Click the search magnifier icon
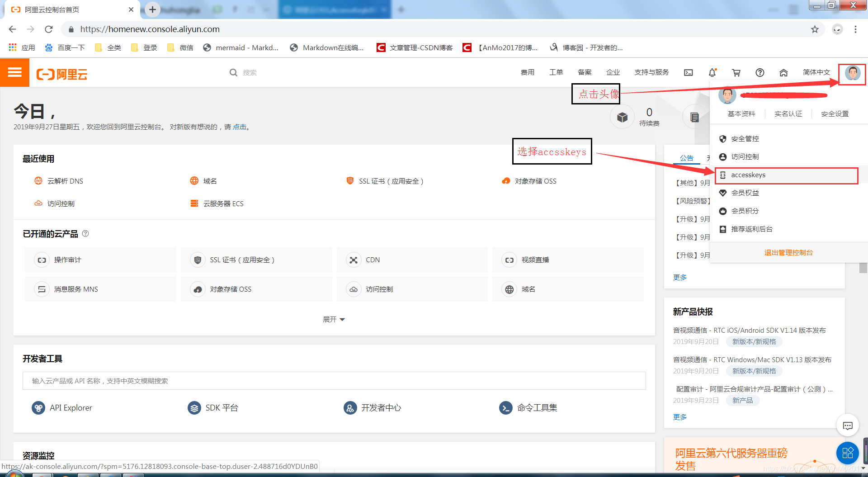868x477 pixels. tap(233, 72)
